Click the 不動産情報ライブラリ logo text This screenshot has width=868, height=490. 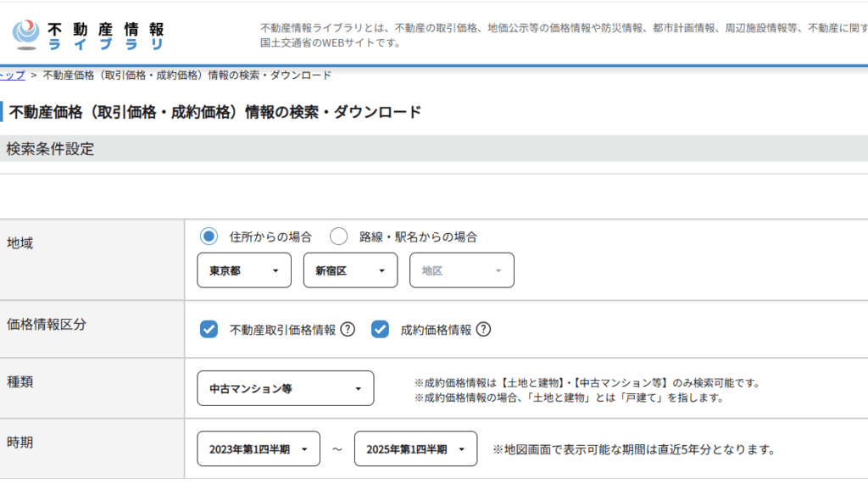tap(105, 36)
